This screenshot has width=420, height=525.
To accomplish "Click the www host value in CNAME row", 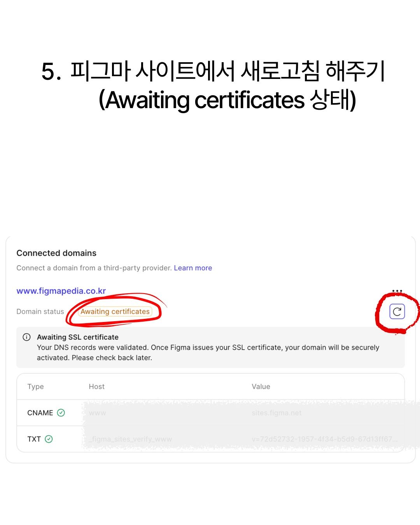I will (x=97, y=413).
